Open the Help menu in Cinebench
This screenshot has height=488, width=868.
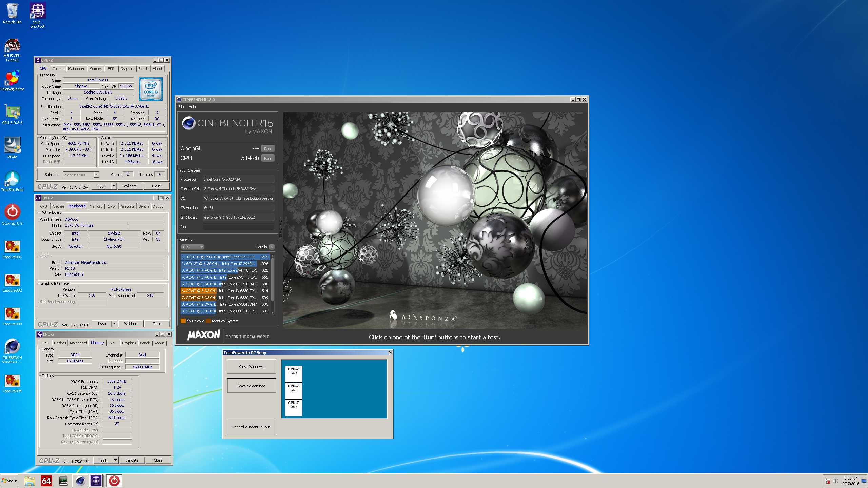192,107
